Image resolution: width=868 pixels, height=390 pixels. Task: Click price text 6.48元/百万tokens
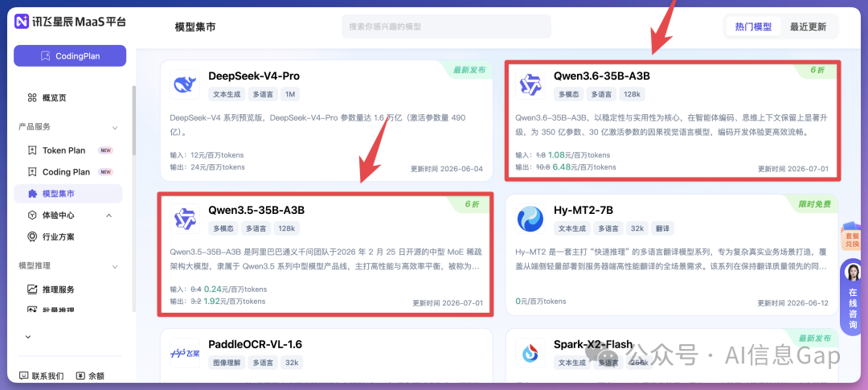pyautogui.click(x=584, y=166)
